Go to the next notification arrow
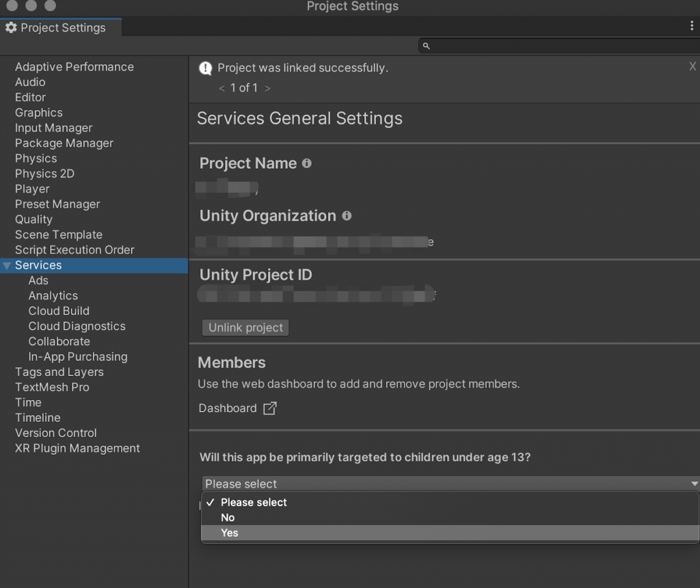Viewport: 700px width, 588px height. pyautogui.click(x=267, y=88)
